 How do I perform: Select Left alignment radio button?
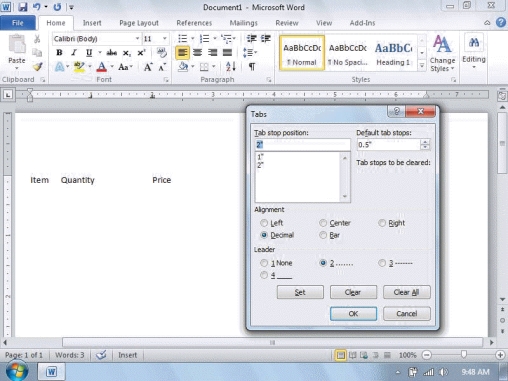(264, 223)
